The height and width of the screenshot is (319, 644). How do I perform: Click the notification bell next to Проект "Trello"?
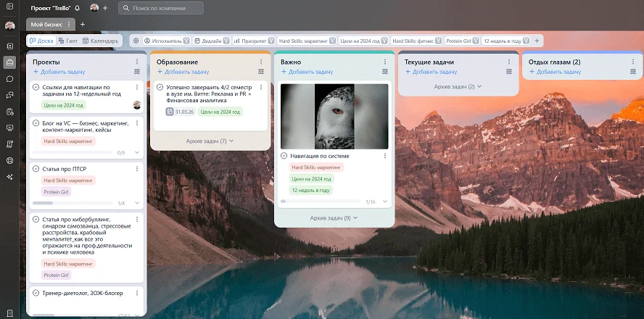pyautogui.click(x=77, y=8)
